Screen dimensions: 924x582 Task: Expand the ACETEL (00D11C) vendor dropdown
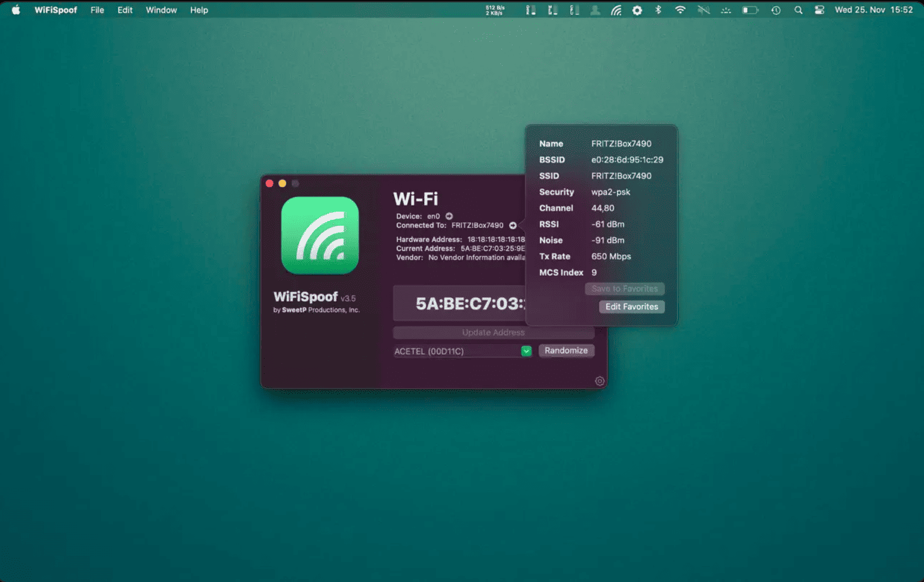[x=526, y=351]
